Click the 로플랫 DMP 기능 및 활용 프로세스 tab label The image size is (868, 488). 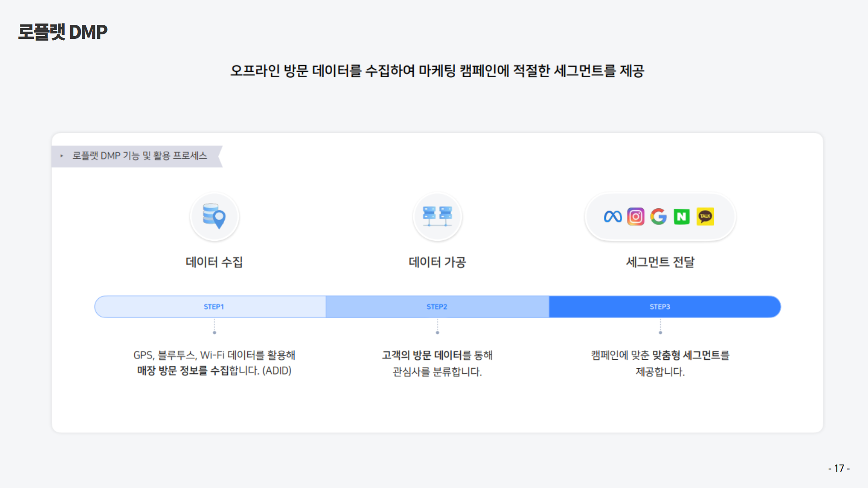[140, 156]
